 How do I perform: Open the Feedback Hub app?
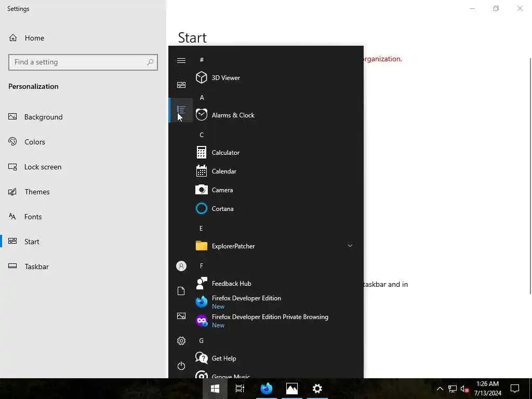[x=275, y=283]
